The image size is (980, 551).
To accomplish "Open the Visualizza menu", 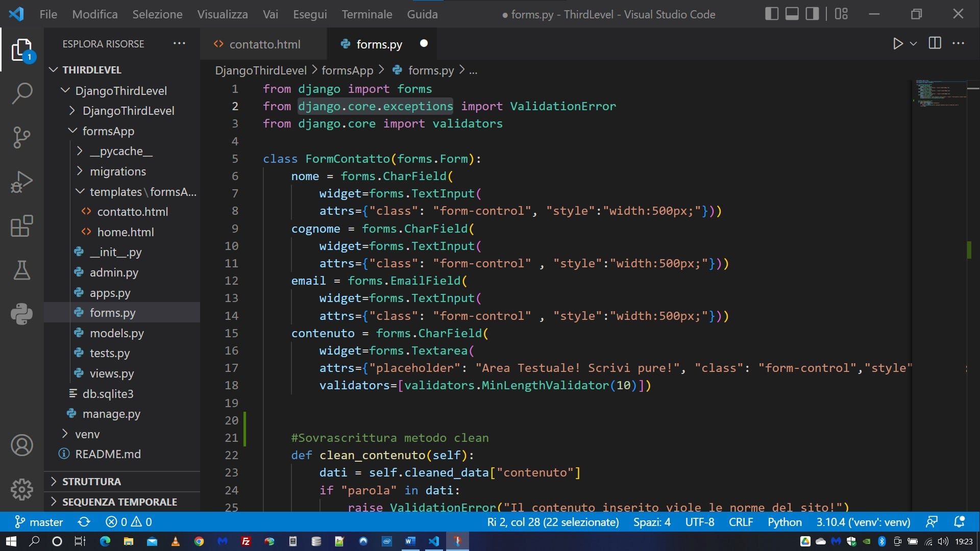I will pyautogui.click(x=223, y=14).
